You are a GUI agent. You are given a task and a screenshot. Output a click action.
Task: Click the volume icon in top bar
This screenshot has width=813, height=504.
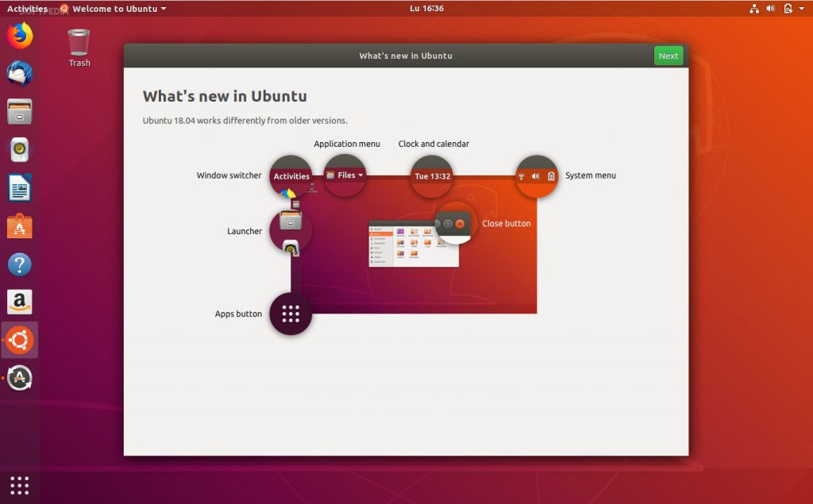coord(770,9)
